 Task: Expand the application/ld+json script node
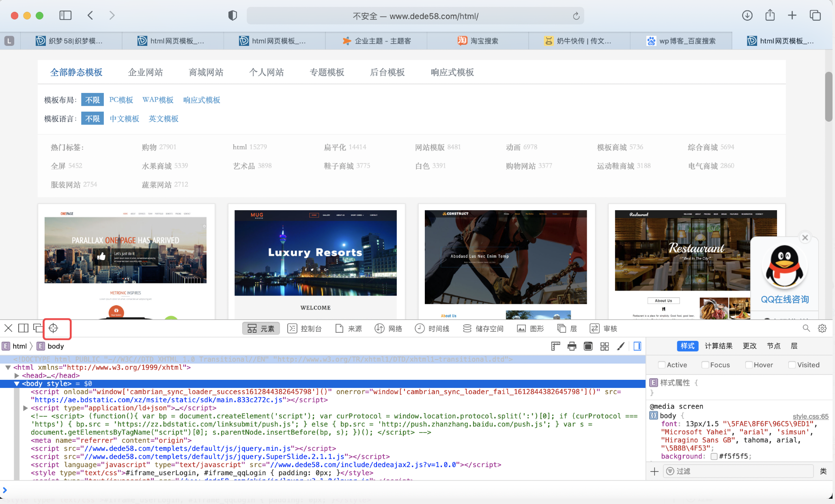[x=25, y=408]
